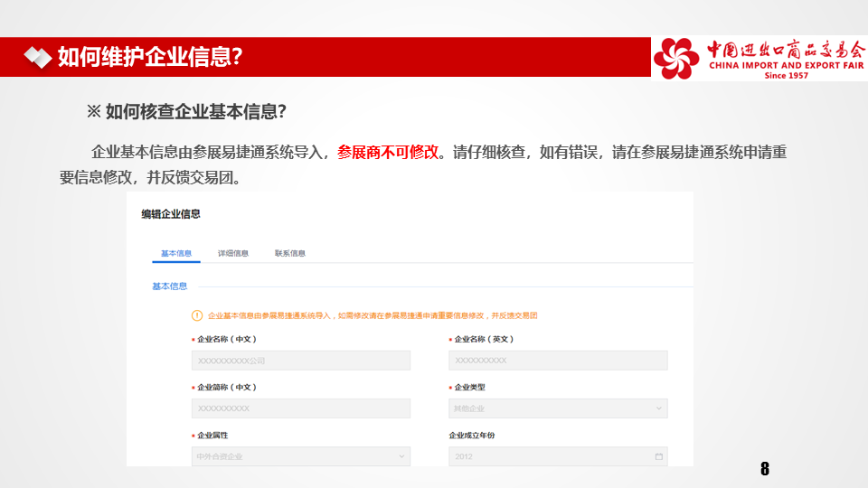Click the 编辑企业信息 heading
868x488 pixels.
[171, 214]
